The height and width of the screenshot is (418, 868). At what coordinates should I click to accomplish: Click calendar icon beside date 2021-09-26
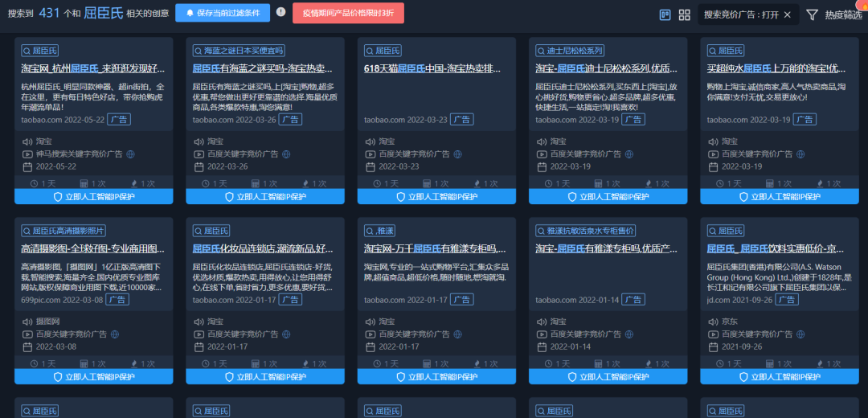pyautogui.click(x=713, y=346)
